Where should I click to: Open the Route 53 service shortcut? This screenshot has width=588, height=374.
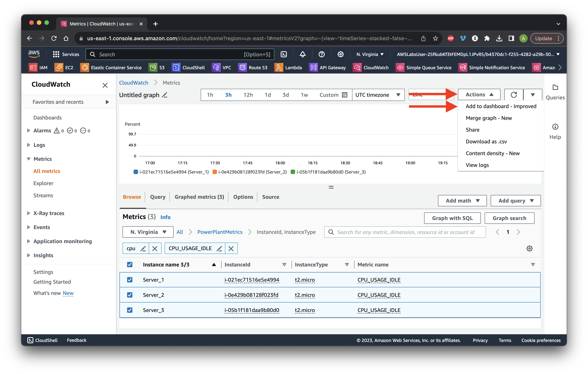(x=253, y=68)
